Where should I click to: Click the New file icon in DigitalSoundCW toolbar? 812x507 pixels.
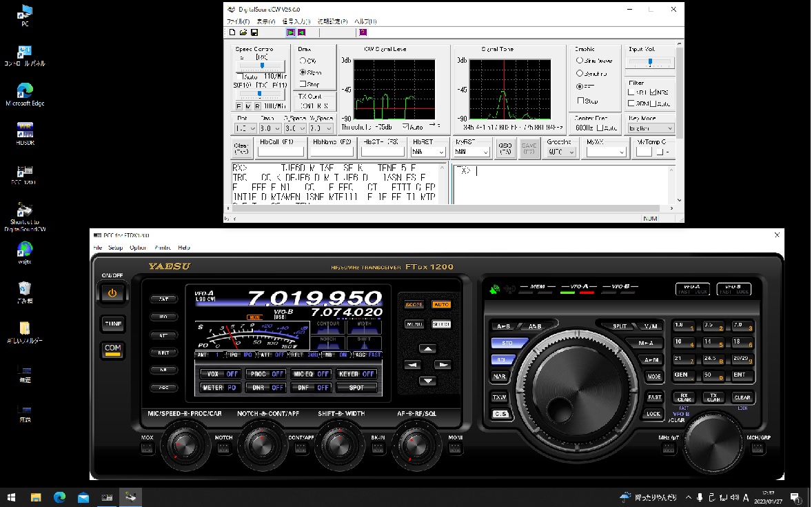(x=232, y=32)
